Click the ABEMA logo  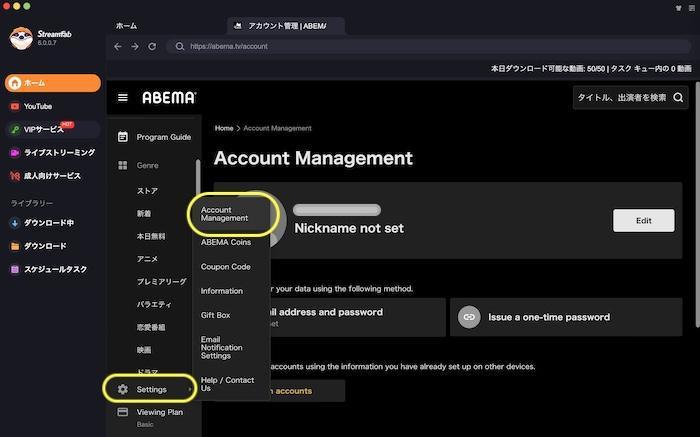(169, 97)
